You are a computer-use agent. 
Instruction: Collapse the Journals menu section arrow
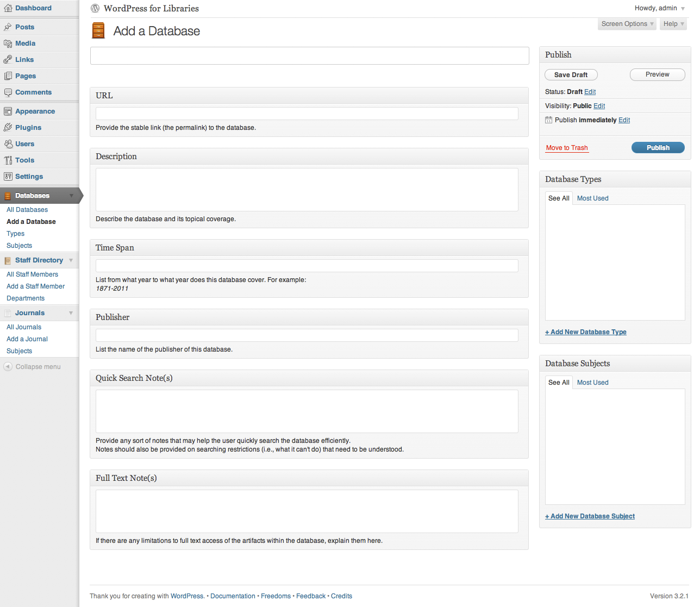coord(71,313)
